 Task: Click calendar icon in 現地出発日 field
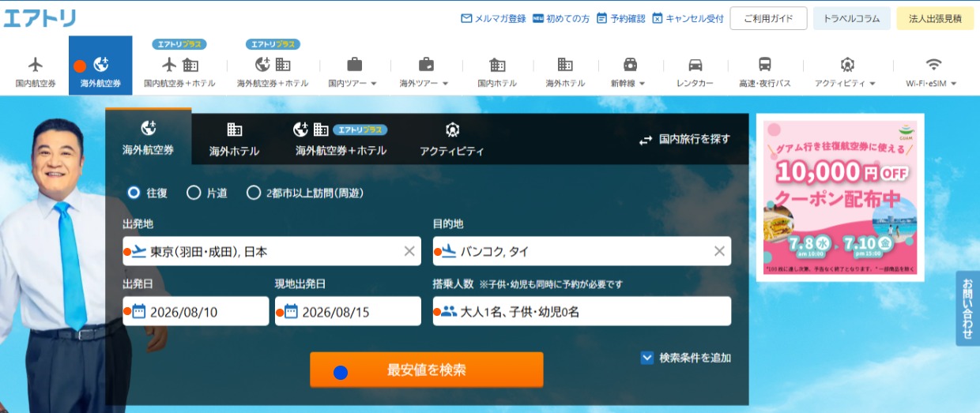tap(290, 311)
